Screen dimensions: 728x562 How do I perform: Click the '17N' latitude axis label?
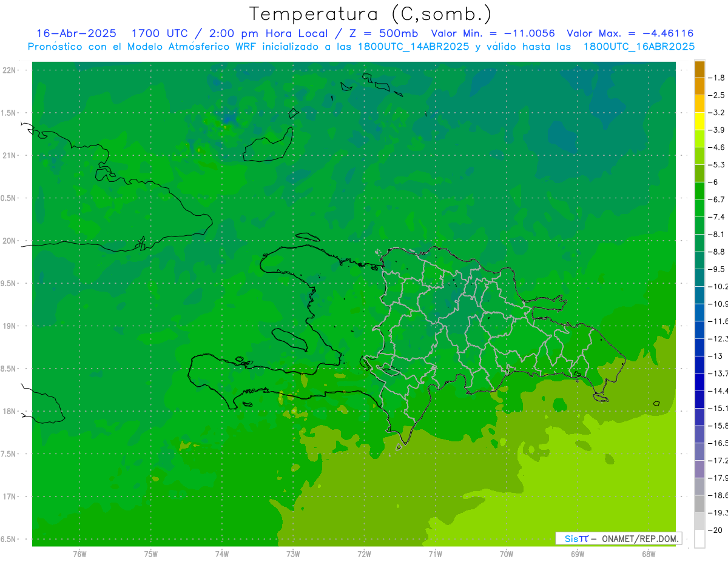10,497
